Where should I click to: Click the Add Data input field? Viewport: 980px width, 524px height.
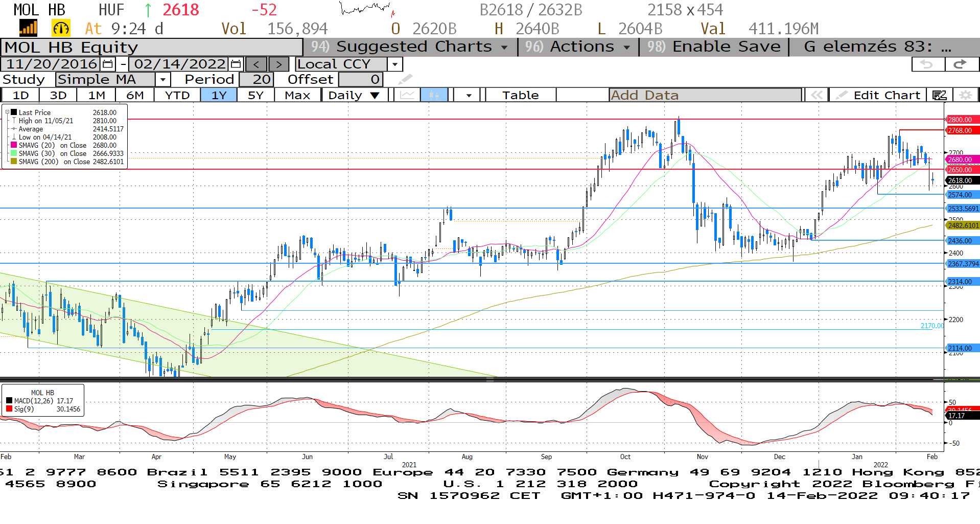tap(705, 95)
